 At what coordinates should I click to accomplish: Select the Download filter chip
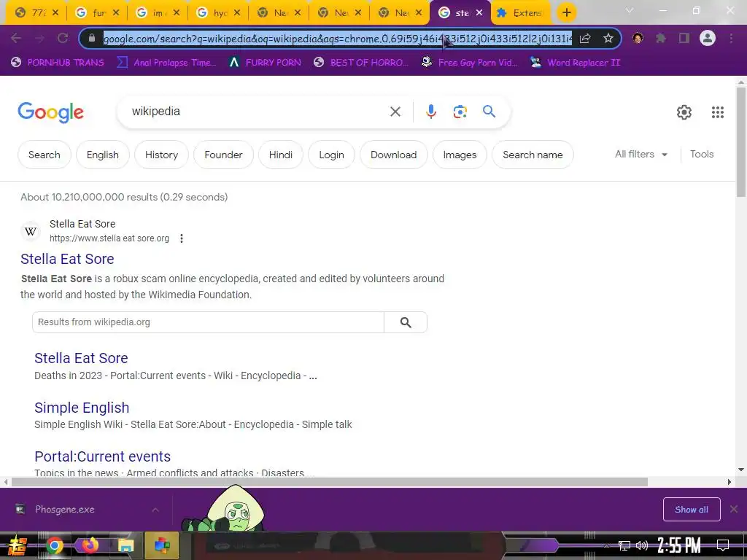[393, 155]
